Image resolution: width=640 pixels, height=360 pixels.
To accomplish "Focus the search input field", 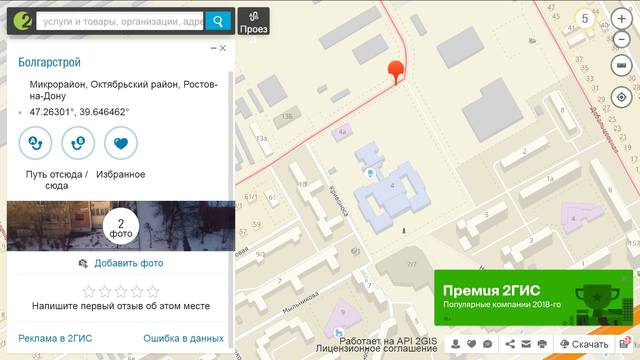I will click(120, 21).
